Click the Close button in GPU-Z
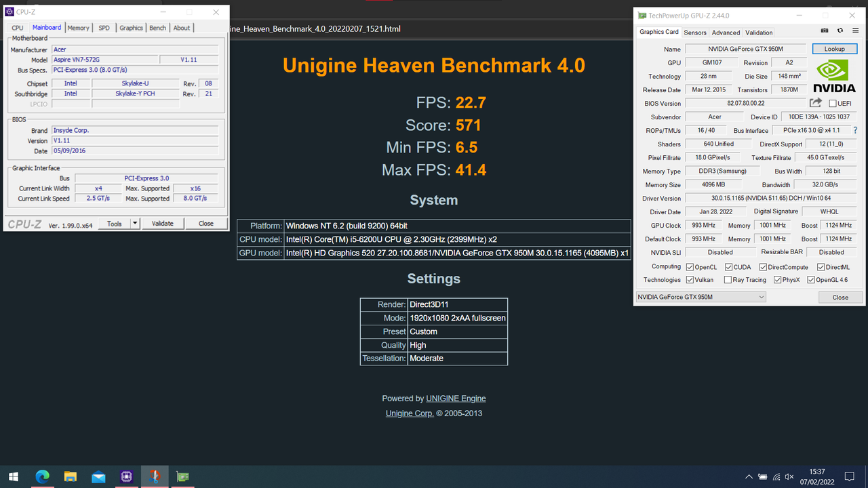Viewport: 868px width, 488px height. (x=840, y=297)
